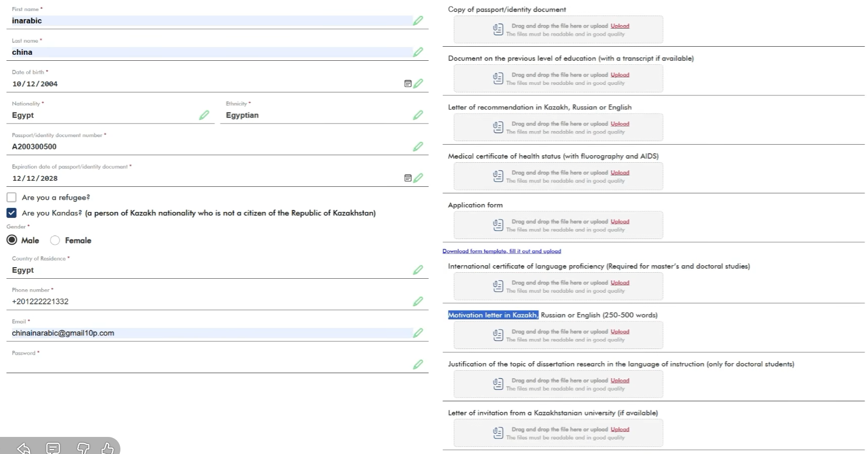Image resolution: width=868 pixels, height=454 pixels.
Task: Click the pencil icon beside Last name
Action: tap(418, 52)
